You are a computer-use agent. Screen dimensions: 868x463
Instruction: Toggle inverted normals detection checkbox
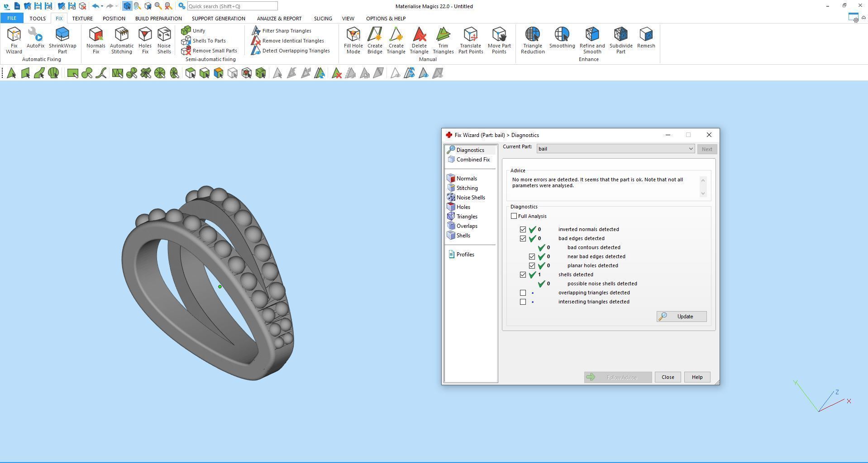[523, 229]
